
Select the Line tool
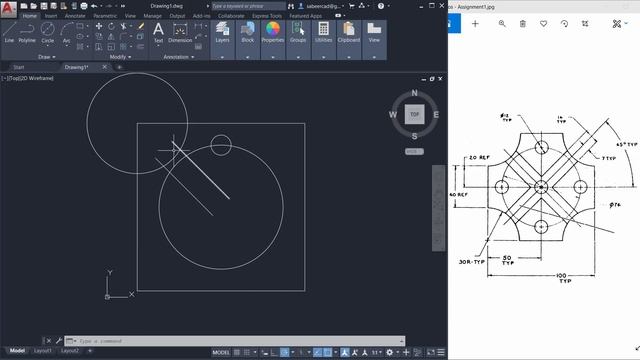[9, 33]
